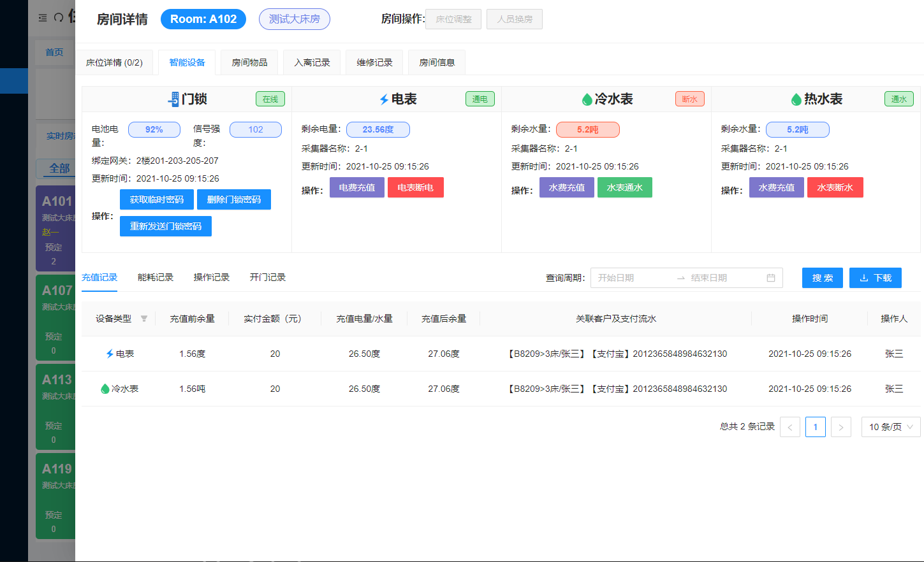924x562 pixels.
Task: Click the 92% battery level badge
Action: (x=154, y=129)
